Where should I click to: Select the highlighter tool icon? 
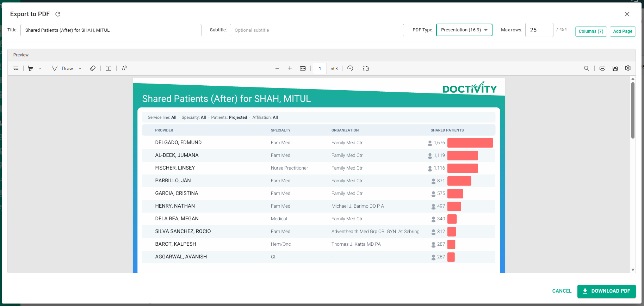click(31, 68)
